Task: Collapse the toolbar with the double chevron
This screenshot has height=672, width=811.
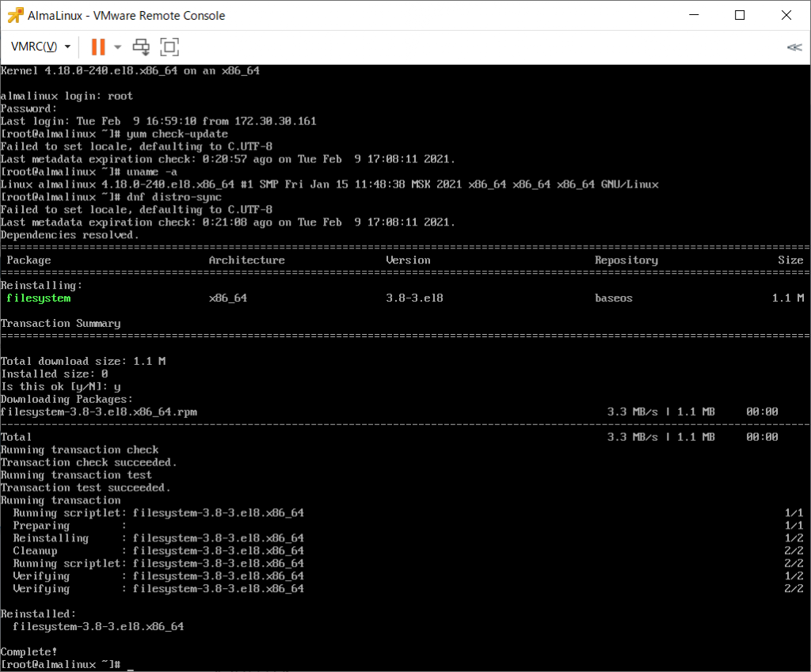Action: tap(794, 47)
